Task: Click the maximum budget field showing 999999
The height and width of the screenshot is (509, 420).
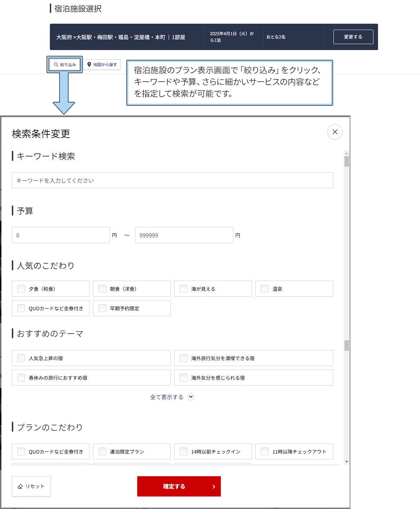Action: point(184,235)
